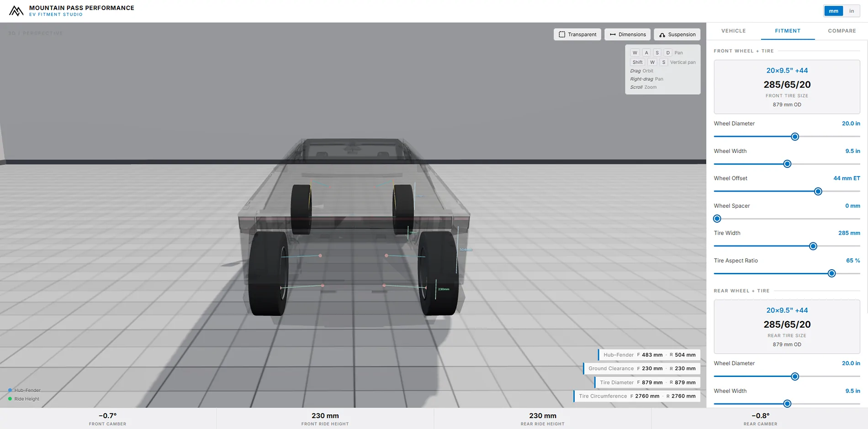This screenshot has height=429, width=868.
Task: Click the 65 % aspect ratio value
Action: tap(853, 261)
